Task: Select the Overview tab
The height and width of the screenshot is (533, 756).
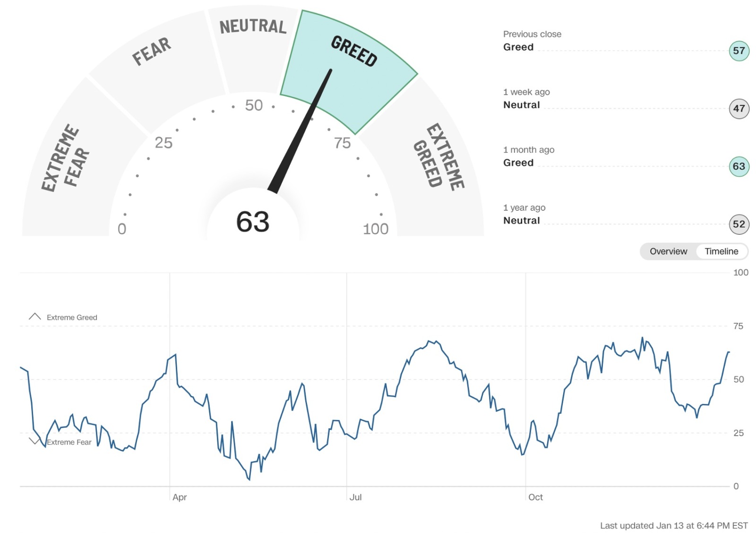Action: point(668,251)
